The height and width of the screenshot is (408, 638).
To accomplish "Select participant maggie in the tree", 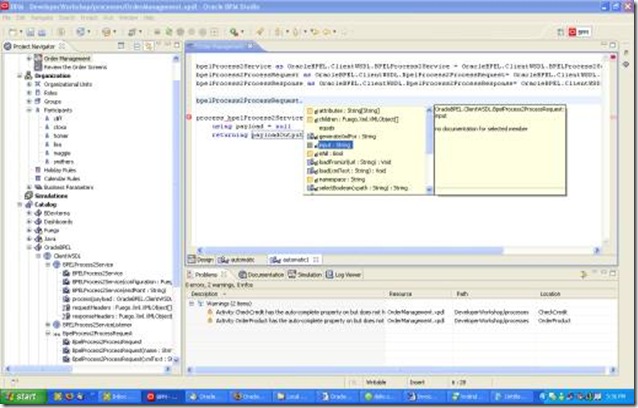I will pyautogui.click(x=62, y=153).
